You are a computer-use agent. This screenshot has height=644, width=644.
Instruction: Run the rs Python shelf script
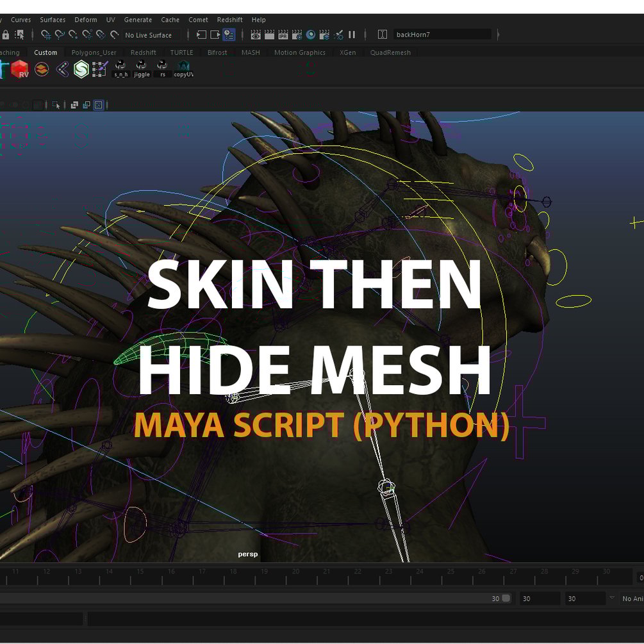point(163,69)
